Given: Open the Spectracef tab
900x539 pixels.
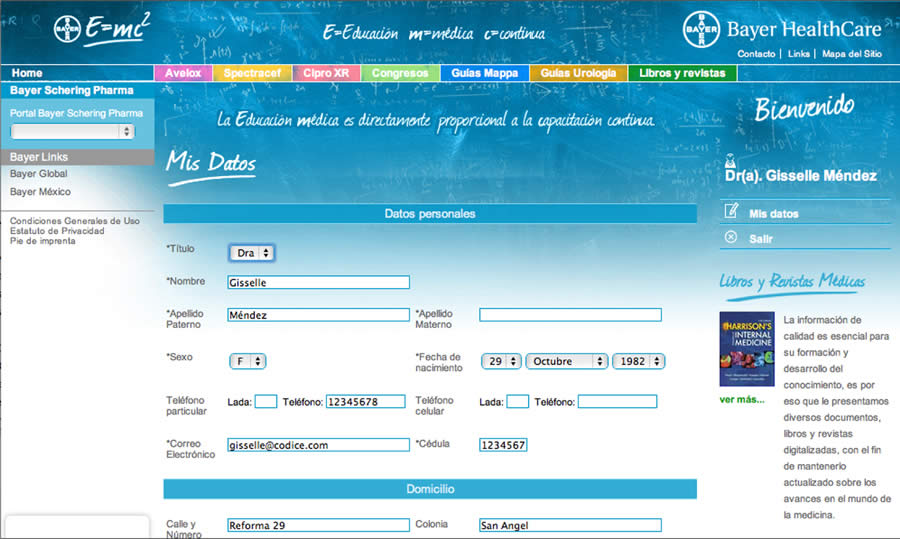Looking at the screenshot, I should coord(252,73).
